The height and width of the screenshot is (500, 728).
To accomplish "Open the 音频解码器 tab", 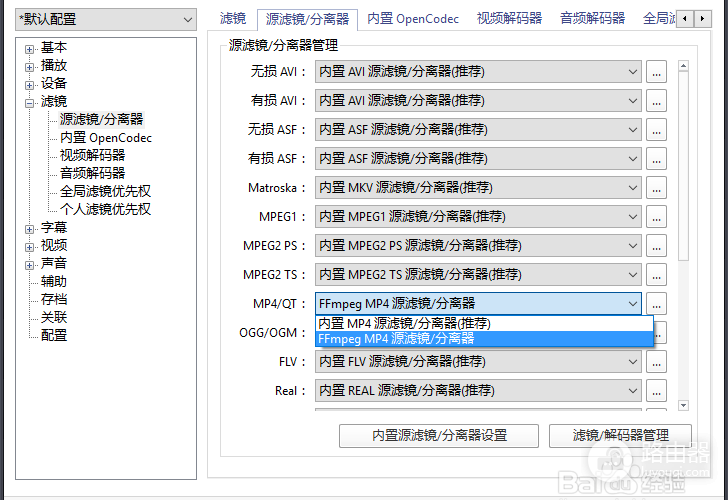I will 592,19.
